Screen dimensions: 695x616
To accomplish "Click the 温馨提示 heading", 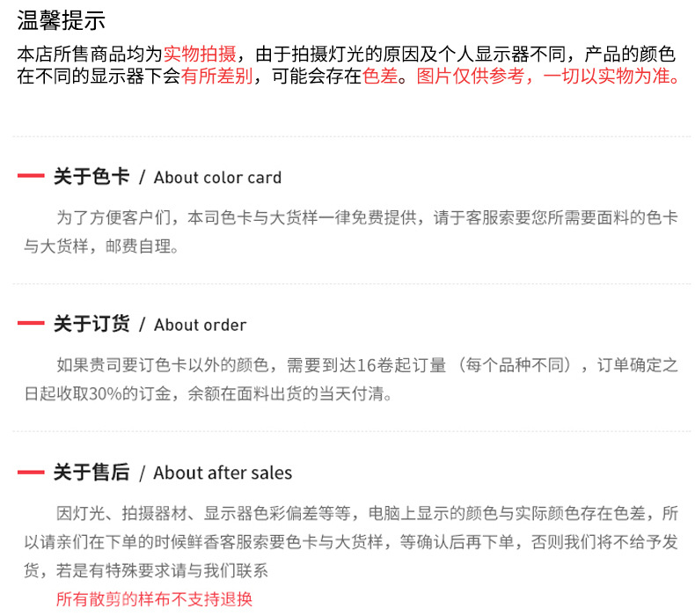I will (61, 22).
